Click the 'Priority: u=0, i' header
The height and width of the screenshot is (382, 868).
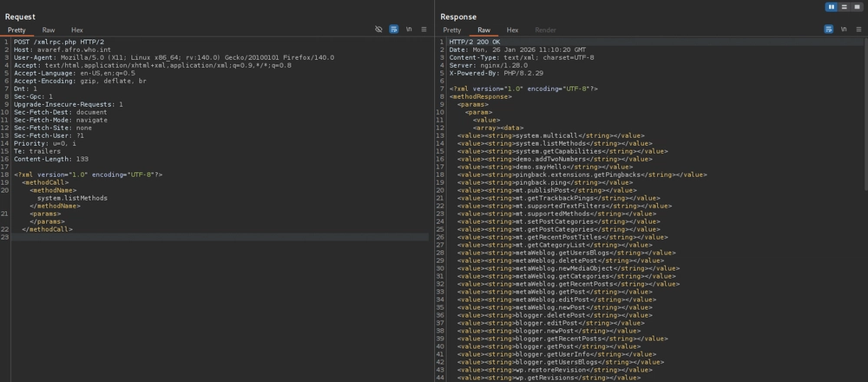(45, 143)
